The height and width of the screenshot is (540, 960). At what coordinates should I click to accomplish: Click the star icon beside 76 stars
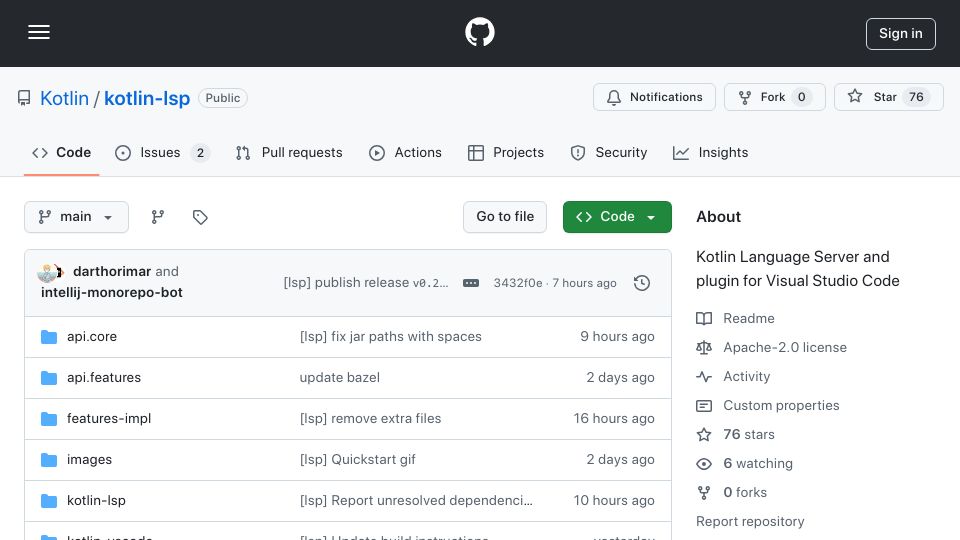pyautogui.click(x=704, y=435)
